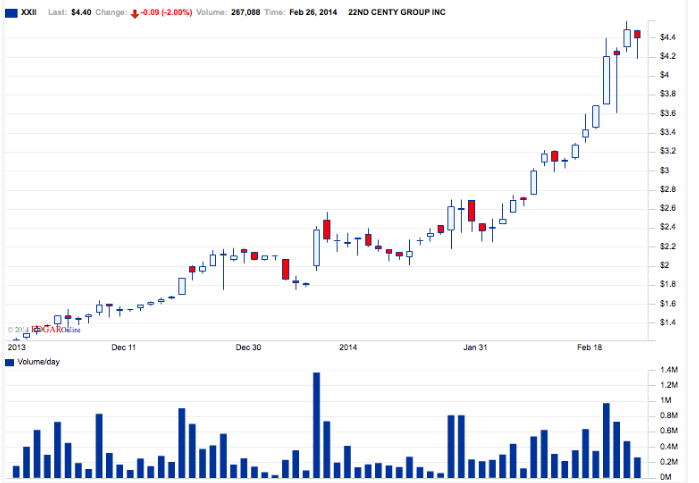699x483 pixels.
Task: Click the Volume value 267,088
Action: coord(245,12)
